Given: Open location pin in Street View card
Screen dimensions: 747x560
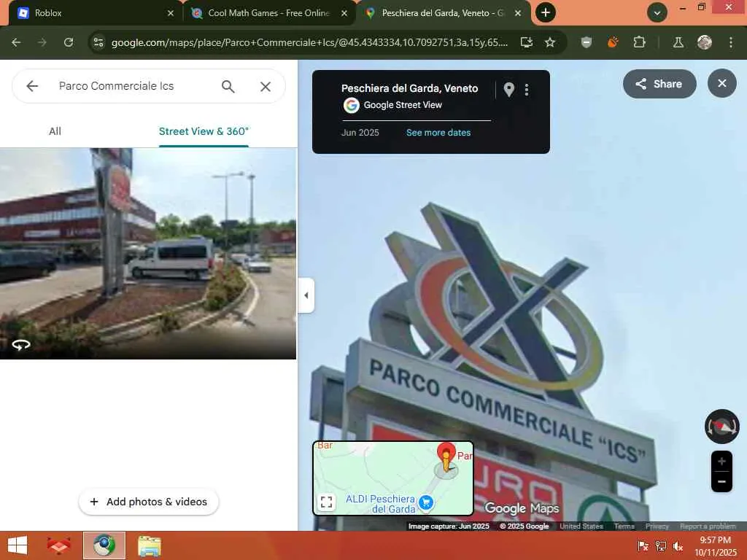Looking at the screenshot, I should point(508,90).
